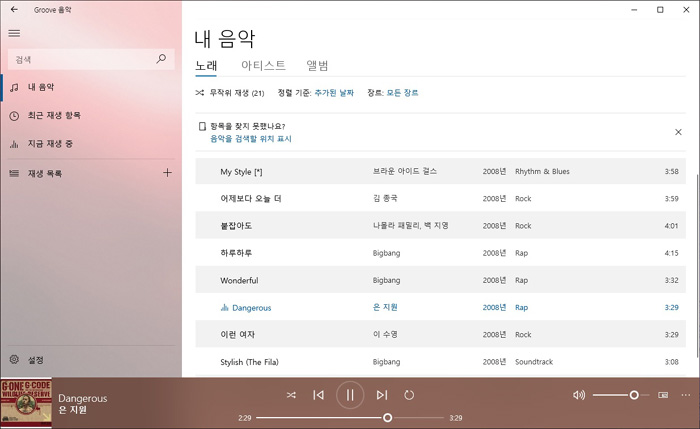Image resolution: width=700 pixels, height=429 pixels.
Task: Open more options ellipsis in player bar
Action: tap(686, 395)
